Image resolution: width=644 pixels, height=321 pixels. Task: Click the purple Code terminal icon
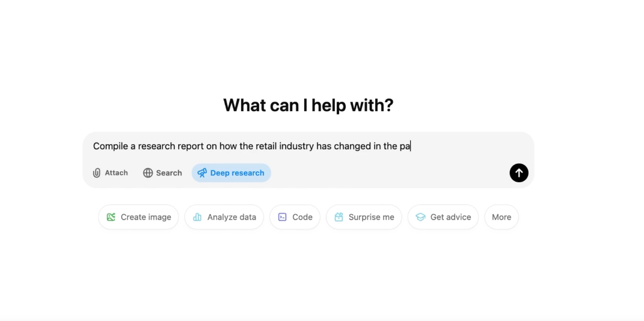click(x=283, y=217)
